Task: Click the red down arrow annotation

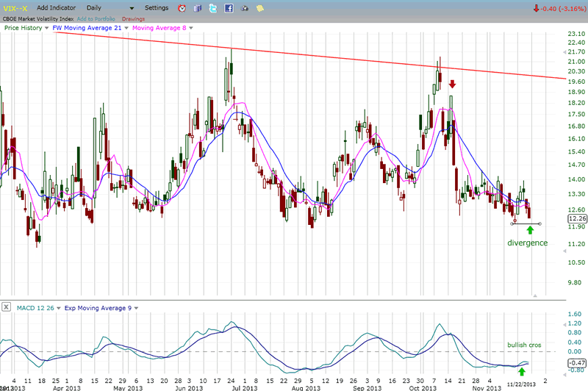Action: click(453, 85)
